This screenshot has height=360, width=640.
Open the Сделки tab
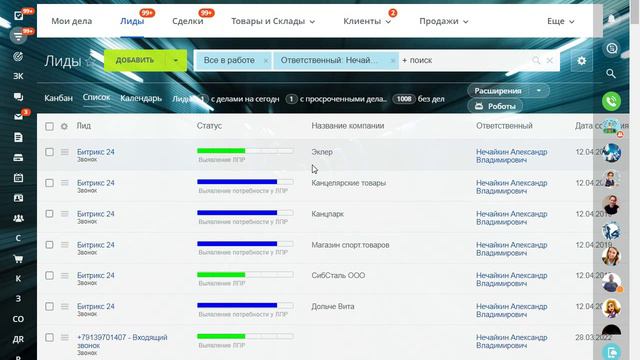(188, 21)
